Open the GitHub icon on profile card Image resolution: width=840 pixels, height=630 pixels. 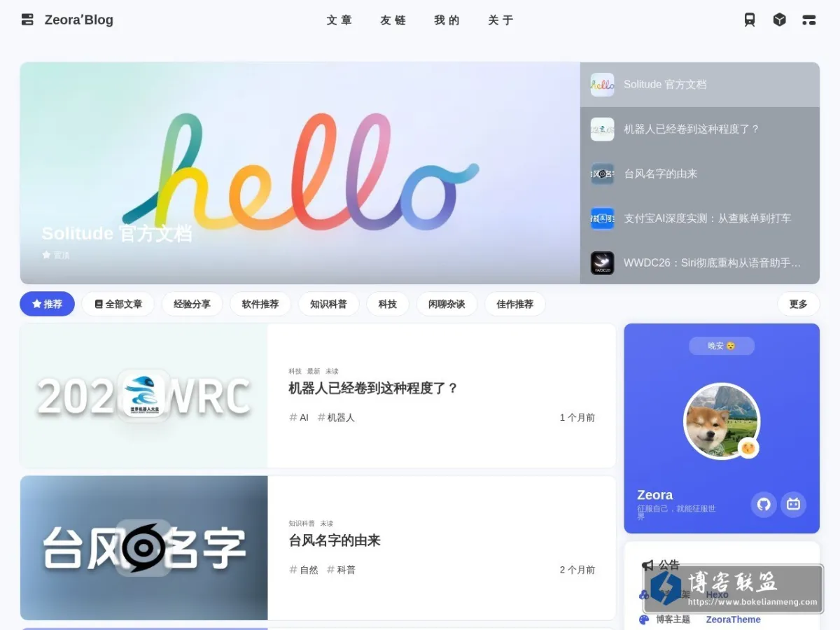tap(764, 504)
